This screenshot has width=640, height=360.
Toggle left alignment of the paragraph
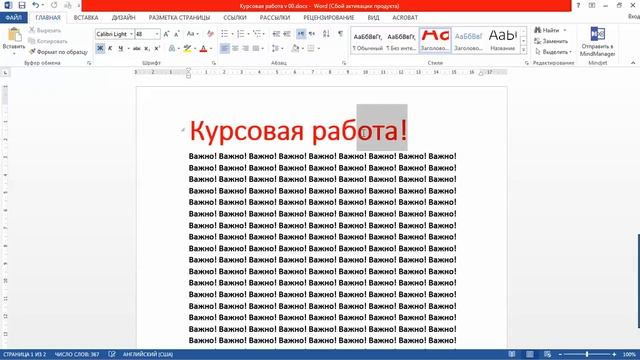pyautogui.click(x=224, y=49)
